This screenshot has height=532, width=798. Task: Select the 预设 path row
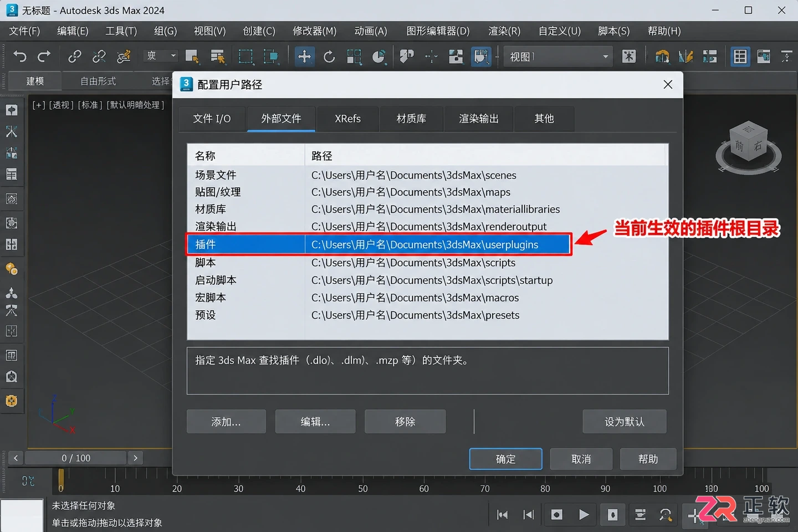[428, 315]
